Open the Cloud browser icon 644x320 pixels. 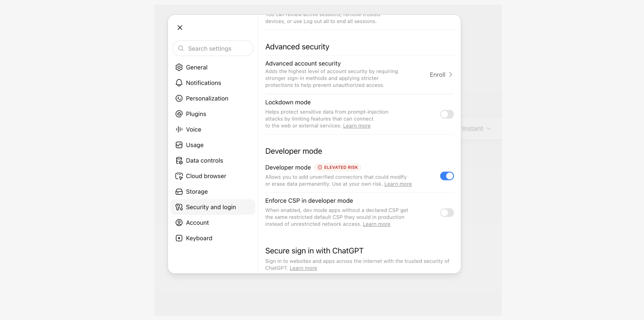coord(179,176)
